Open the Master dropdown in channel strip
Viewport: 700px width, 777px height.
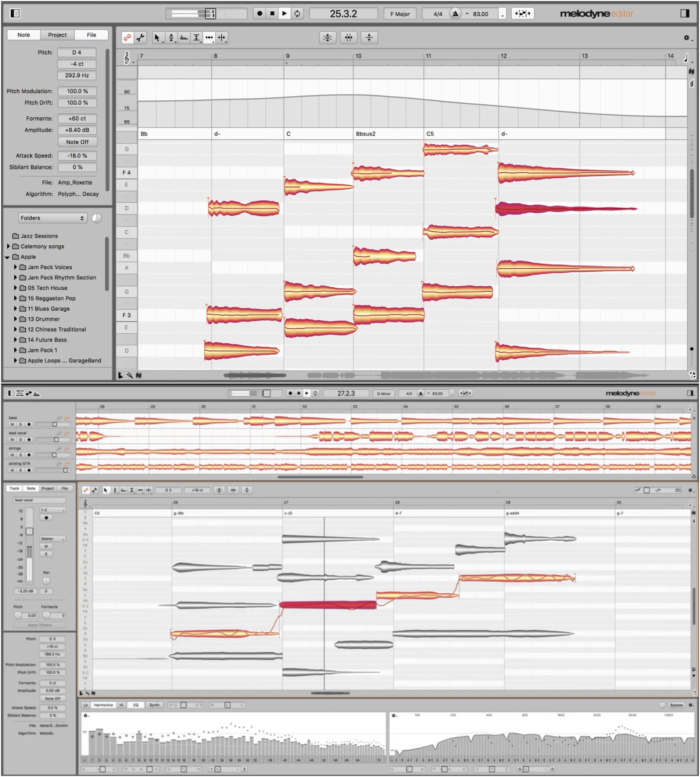[53, 538]
